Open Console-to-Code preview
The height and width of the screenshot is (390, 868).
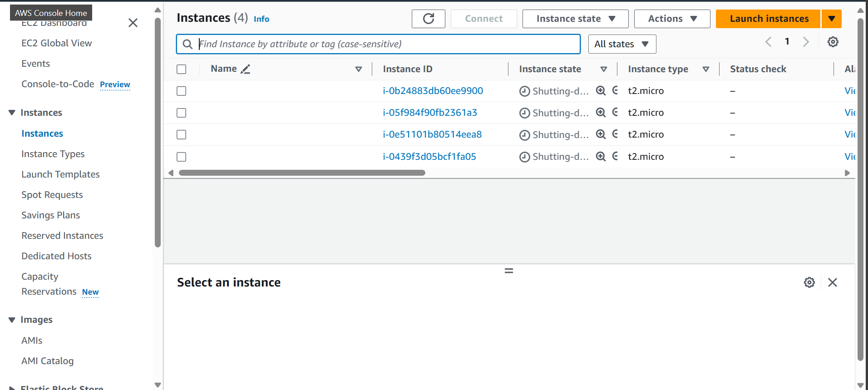tap(58, 84)
